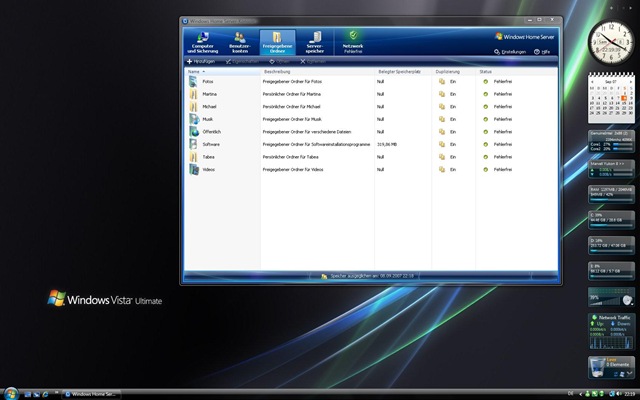The height and width of the screenshot is (400, 640).
Task: Select the Videos folder icon
Action: click(193, 169)
